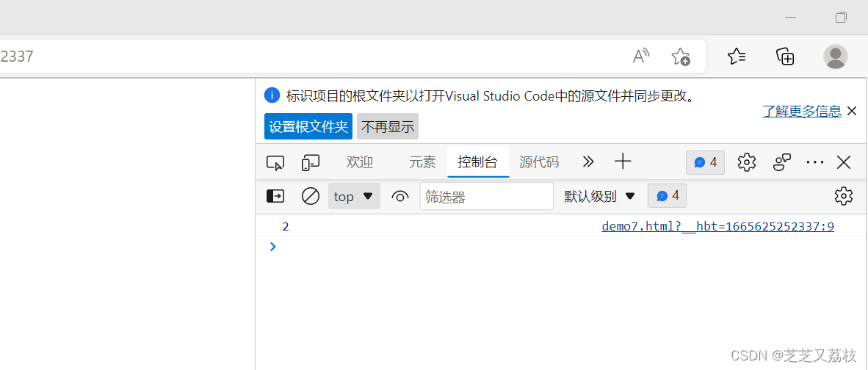Open the 4 issues badge in DevTools tab bar
This screenshot has width=868, height=370.
pos(705,162)
